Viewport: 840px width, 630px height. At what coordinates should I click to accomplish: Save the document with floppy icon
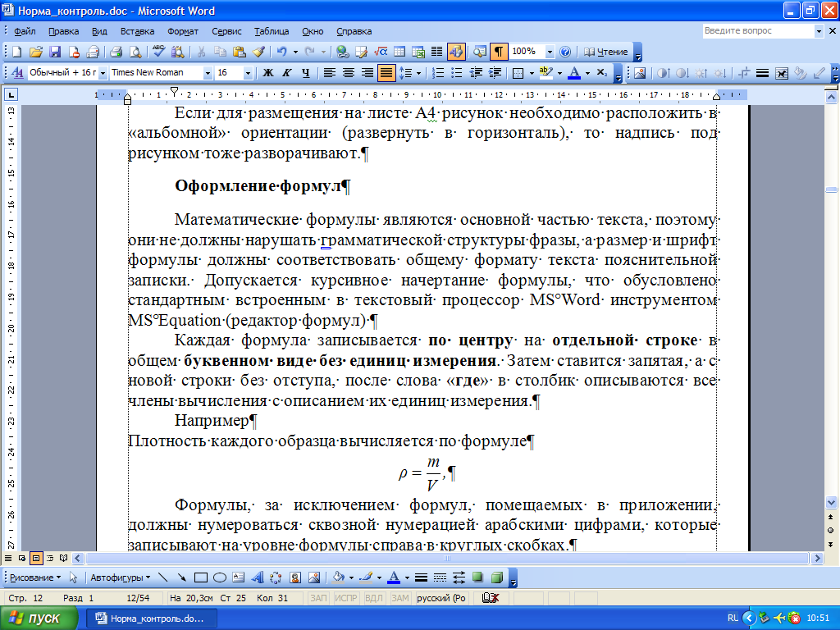[x=55, y=52]
